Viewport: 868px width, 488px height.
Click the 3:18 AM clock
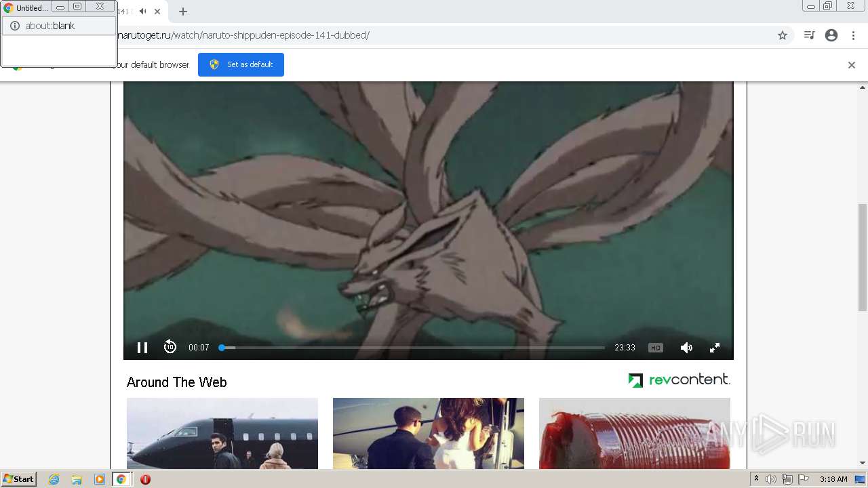[x=833, y=479]
